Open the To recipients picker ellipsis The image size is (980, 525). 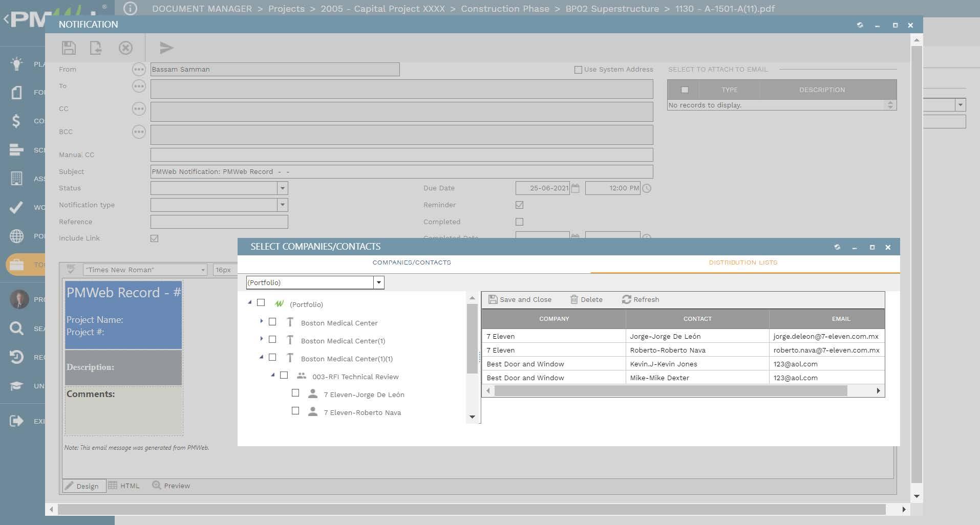coord(139,86)
